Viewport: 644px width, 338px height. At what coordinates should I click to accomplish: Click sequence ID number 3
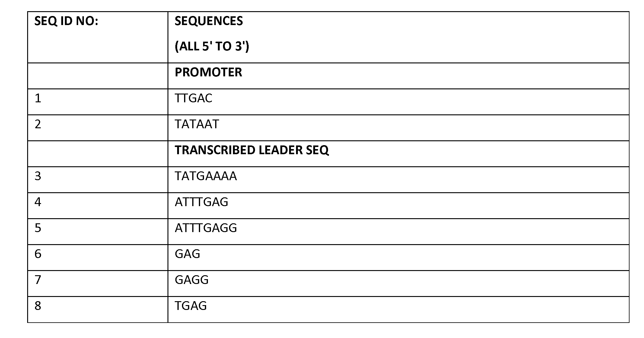click(38, 176)
